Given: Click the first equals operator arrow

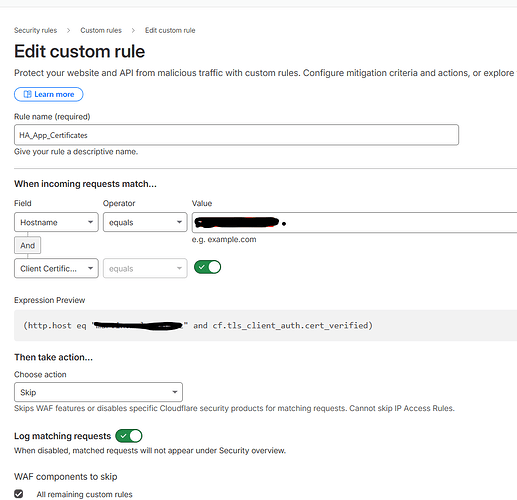Looking at the screenshot, I should tap(179, 222).
